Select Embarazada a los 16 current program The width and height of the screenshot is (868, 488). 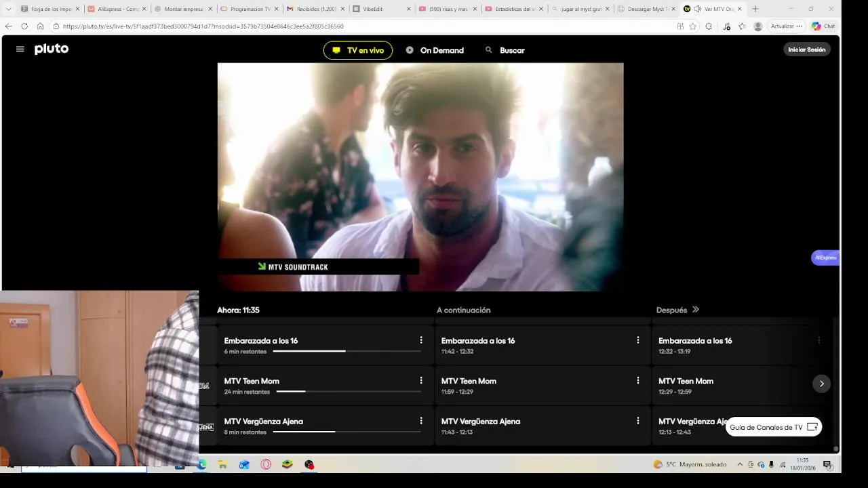325,345
